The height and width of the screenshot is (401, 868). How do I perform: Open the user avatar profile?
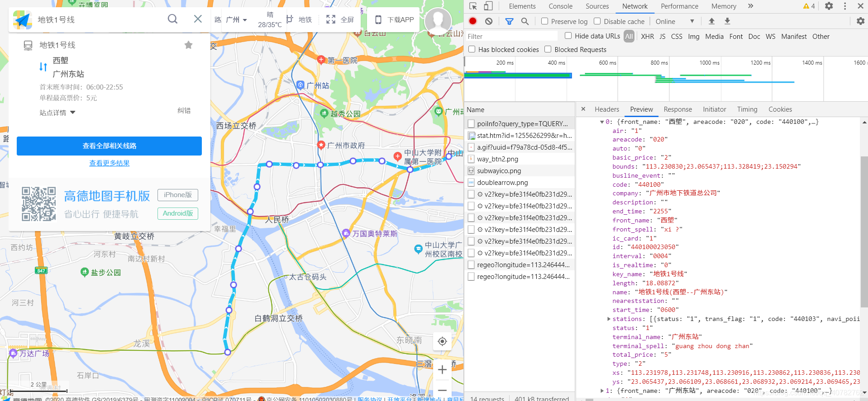pos(438,21)
